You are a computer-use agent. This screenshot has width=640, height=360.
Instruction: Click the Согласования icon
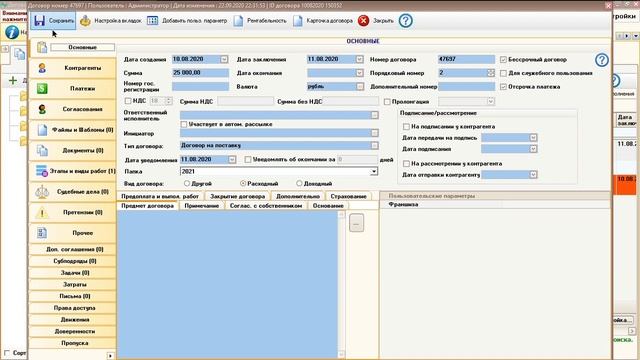[42, 109]
